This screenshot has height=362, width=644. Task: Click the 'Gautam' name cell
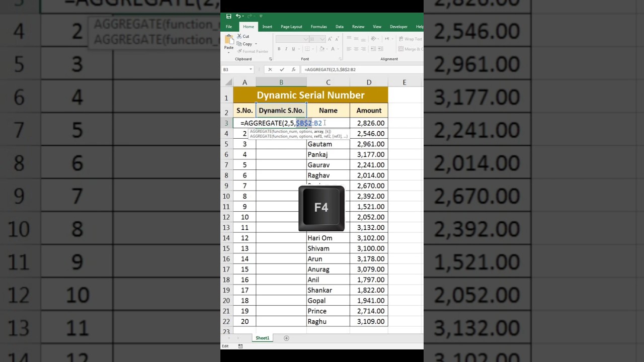coord(328,144)
